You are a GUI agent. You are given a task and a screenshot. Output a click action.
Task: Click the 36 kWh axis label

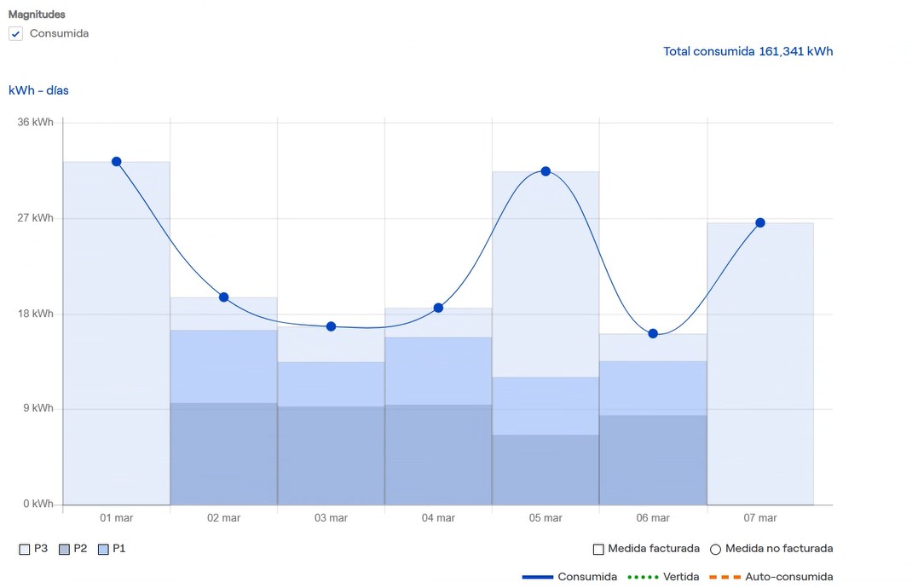[37, 122]
